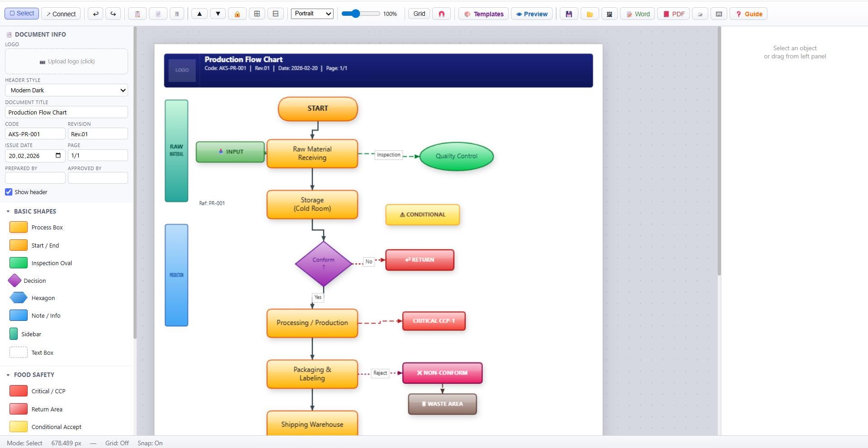Click the floppy disk save icon
The height and width of the screenshot is (448, 868).
click(x=569, y=14)
